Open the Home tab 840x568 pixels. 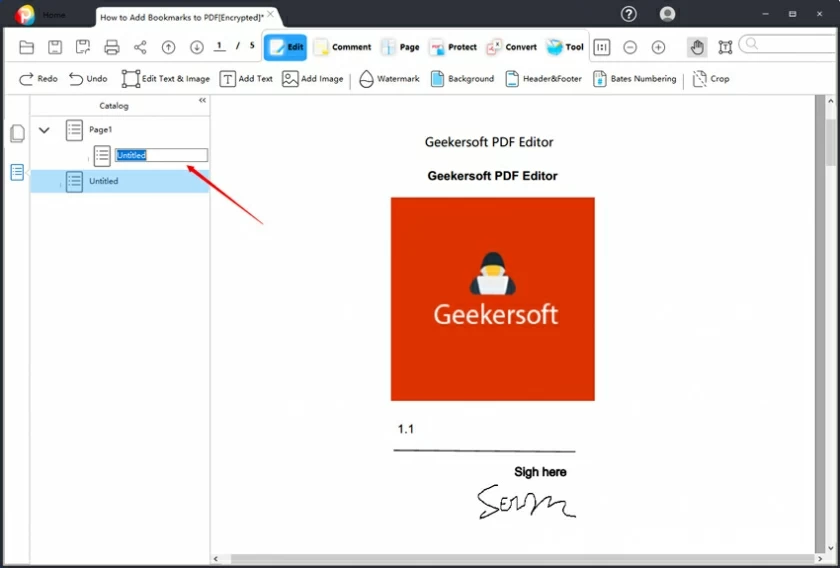tap(54, 15)
